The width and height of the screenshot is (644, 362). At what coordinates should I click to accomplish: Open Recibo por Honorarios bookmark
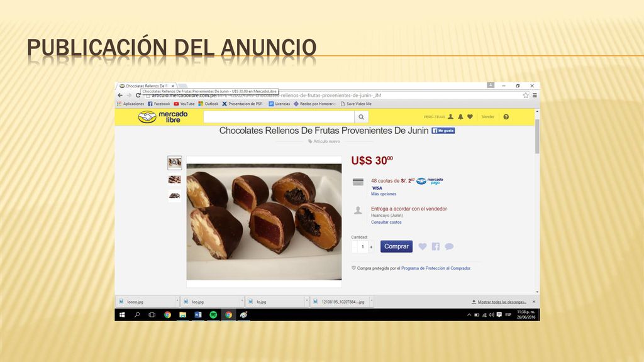314,104
